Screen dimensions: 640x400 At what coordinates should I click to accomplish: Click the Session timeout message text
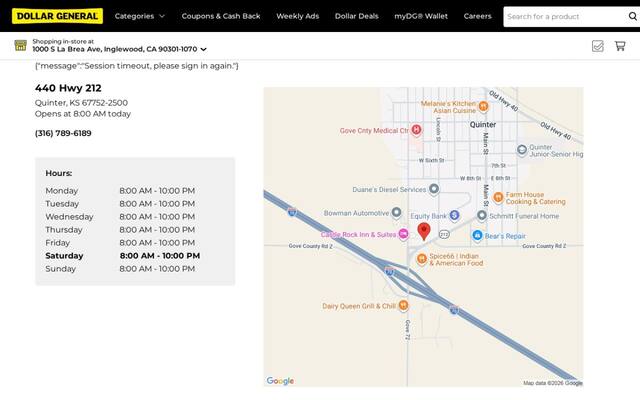click(x=137, y=66)
